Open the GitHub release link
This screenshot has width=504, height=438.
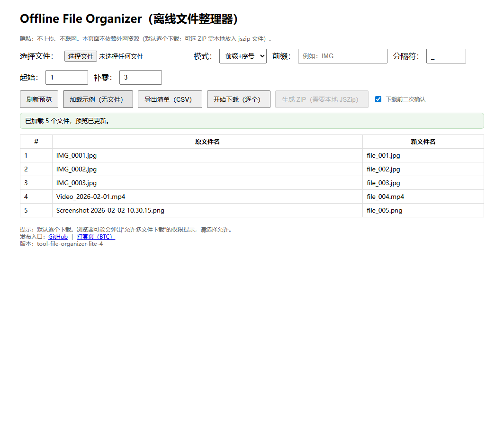(x=57, y=236)
